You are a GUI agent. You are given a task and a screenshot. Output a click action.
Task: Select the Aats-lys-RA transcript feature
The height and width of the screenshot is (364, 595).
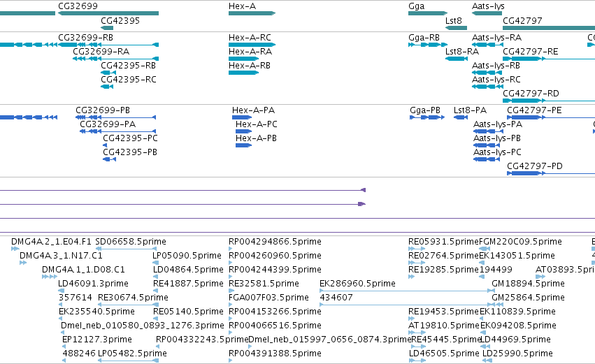(x=487, y=45)
